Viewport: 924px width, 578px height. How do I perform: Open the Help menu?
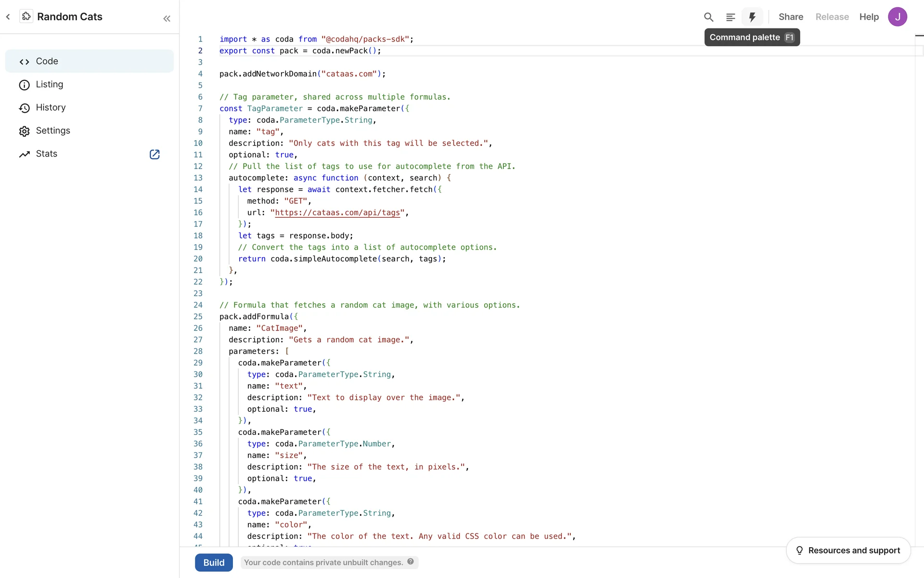pyautogui.click(x=869, y=17)
